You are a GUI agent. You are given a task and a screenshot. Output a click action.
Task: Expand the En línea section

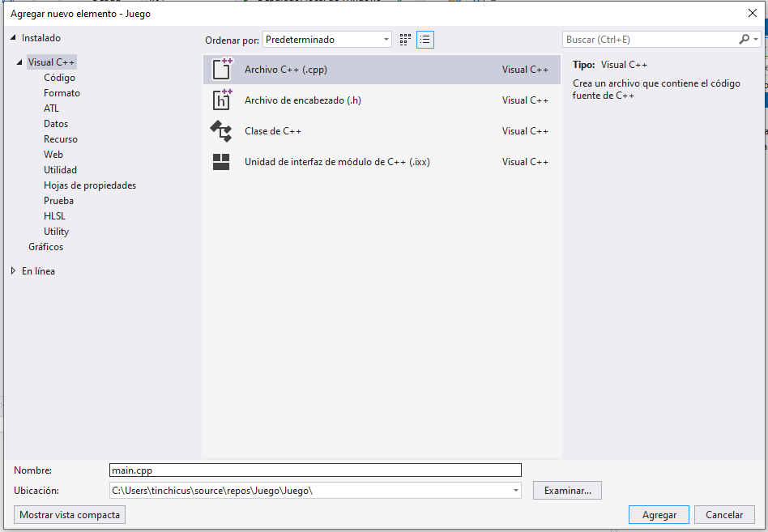pos(13,271)
